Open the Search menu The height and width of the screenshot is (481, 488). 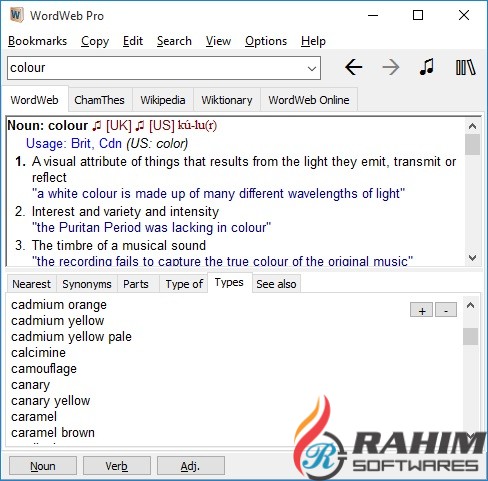click(x=174, y=41)
